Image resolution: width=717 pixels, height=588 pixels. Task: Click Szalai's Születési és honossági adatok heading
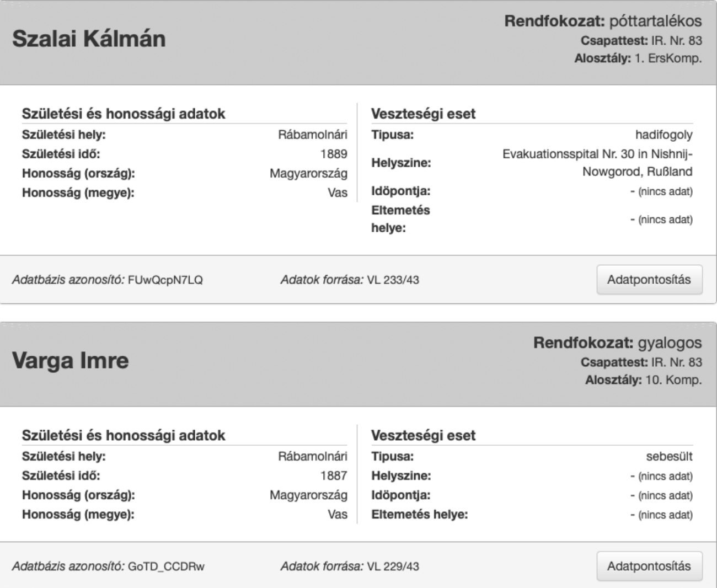point(124,114)
